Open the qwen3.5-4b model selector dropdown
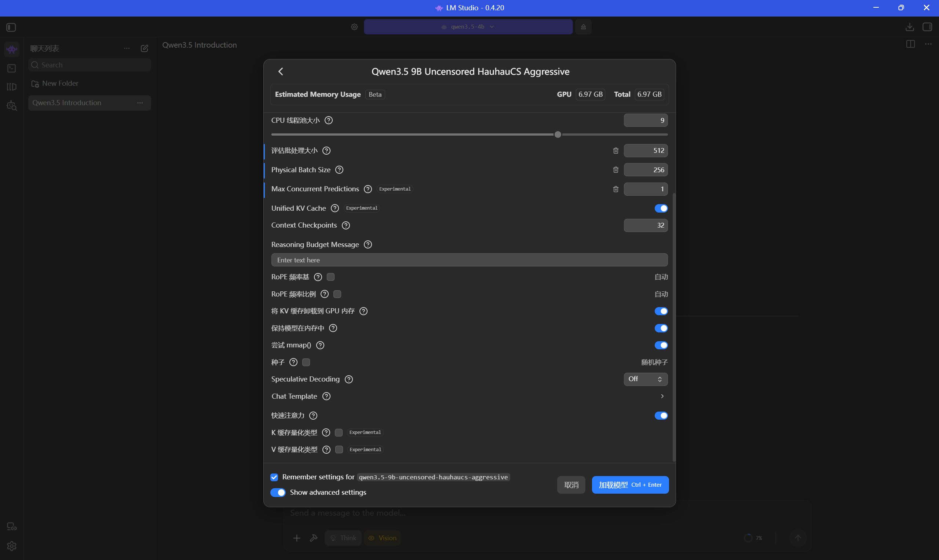The image size is (939, 560). (x=468, y=27)
